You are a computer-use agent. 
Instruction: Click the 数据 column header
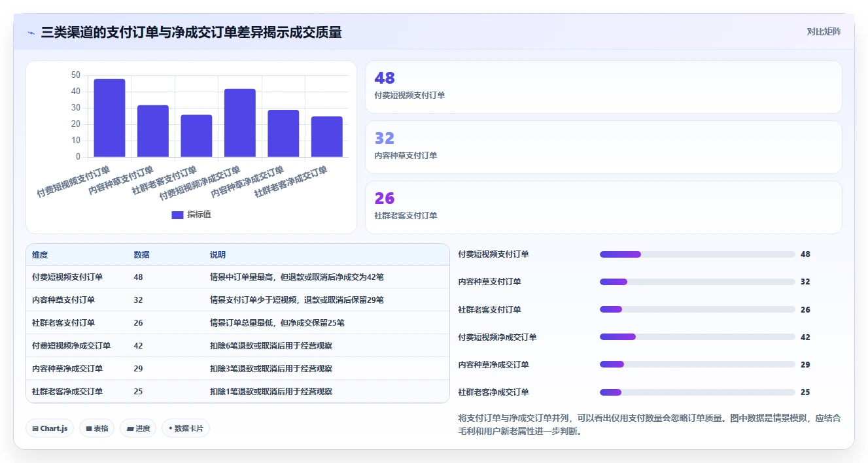click(x=141, y=254)
